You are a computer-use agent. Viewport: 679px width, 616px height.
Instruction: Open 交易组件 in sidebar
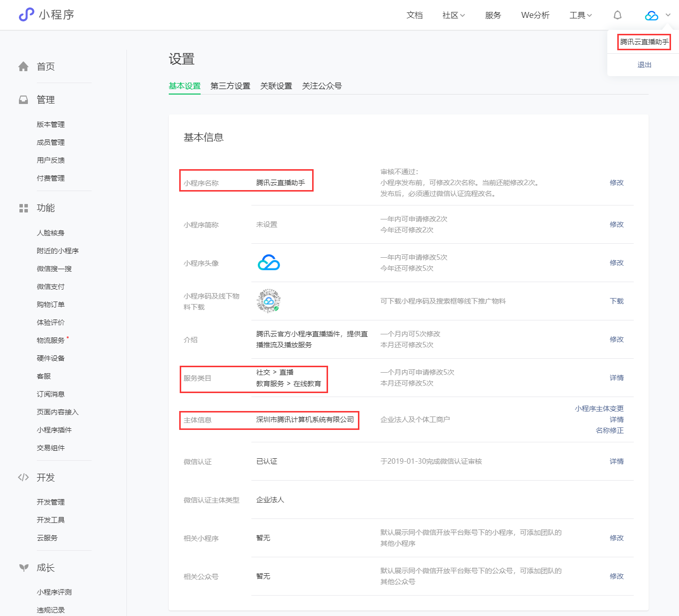51,448
